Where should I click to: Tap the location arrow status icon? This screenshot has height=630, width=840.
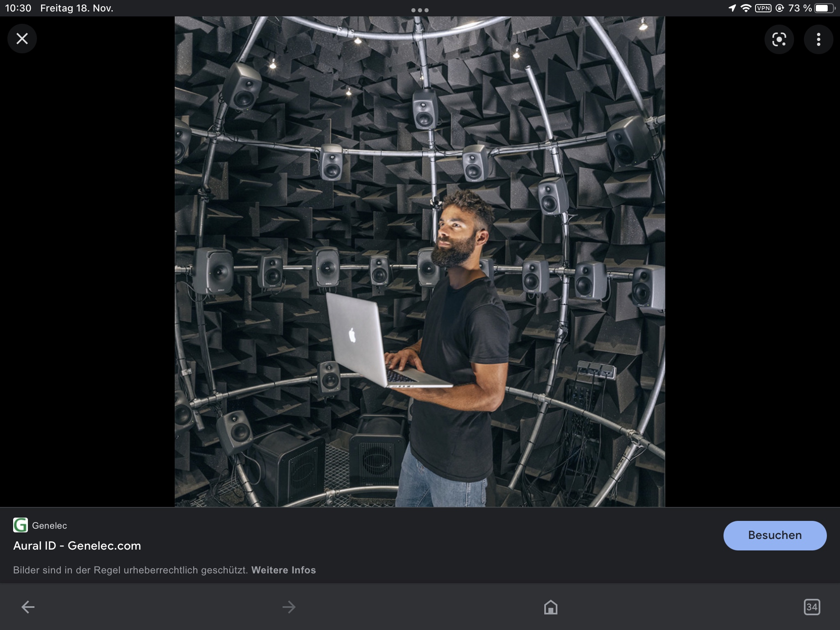coord(732,8)
